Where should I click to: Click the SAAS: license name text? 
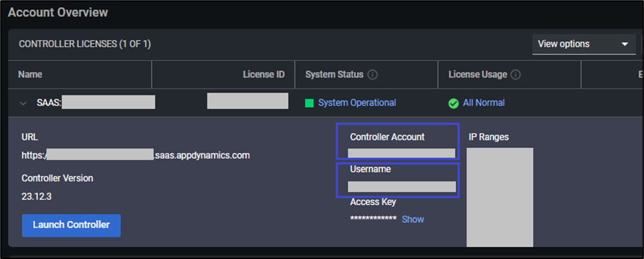click(x=49, y=103)
